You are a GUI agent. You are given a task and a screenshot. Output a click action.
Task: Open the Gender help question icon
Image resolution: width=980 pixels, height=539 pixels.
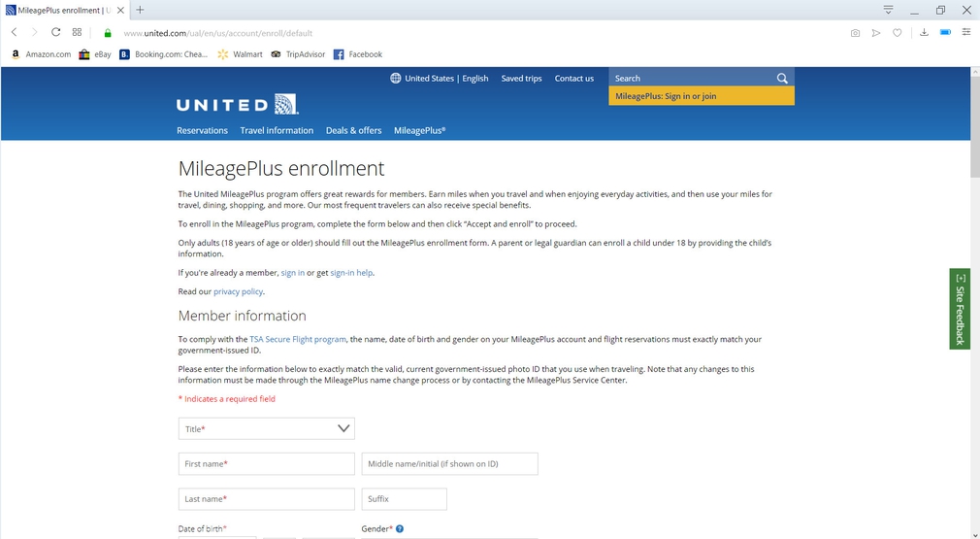click(x=400, y=529)
